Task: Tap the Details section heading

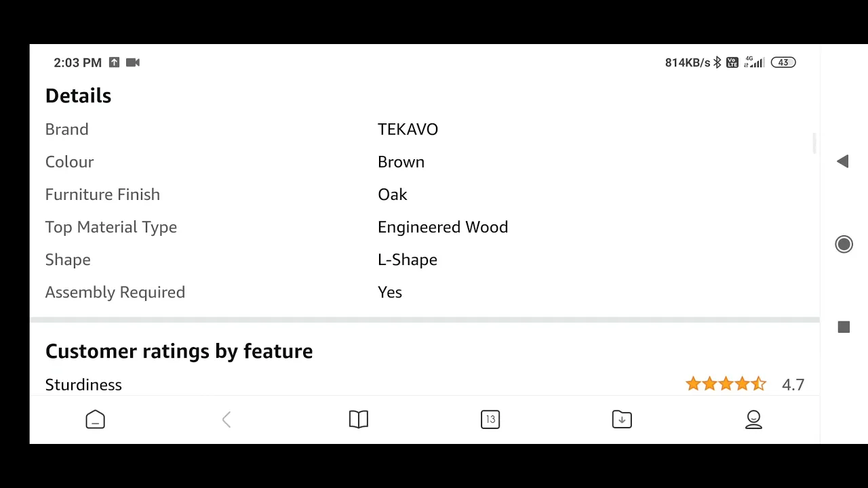Action: [x=78, y=96]
